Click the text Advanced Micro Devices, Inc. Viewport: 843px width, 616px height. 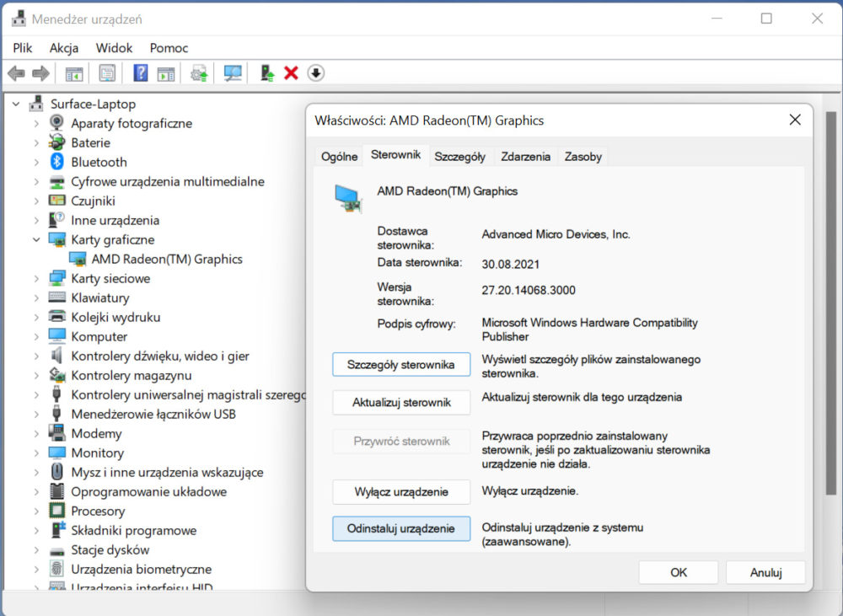556,234
